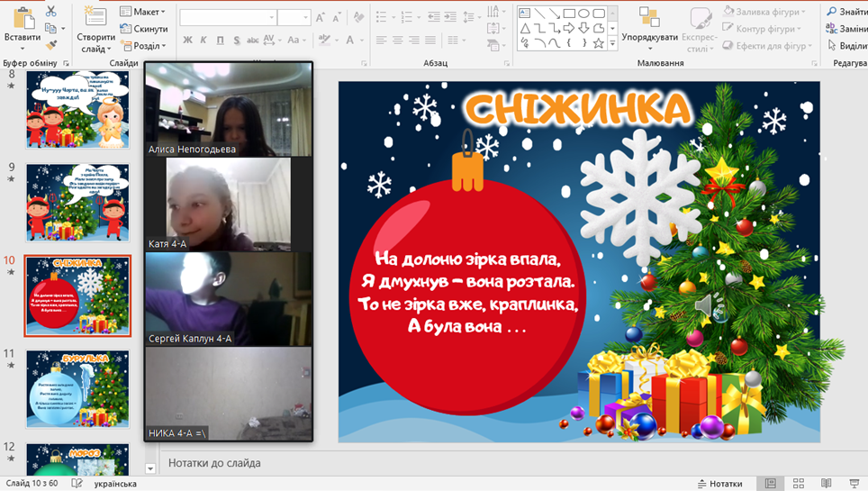Open the font color A picker
This screenshot has width=868, height=491.
coord(353,40)
